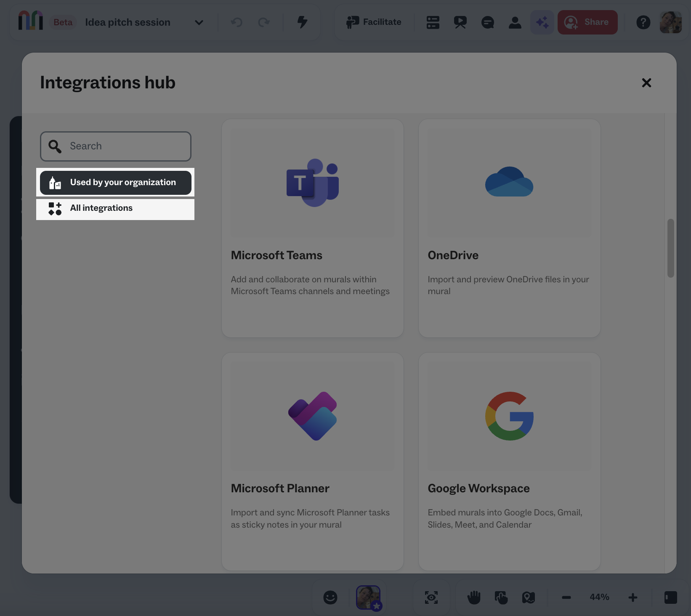Open the minimap icon
This screenshot has width=691, height=616.
point(529,597)
